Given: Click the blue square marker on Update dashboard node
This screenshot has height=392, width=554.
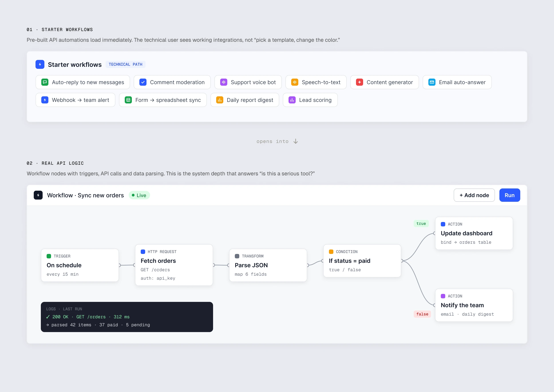Looking at the screenshot, I should tap(443, 224).
